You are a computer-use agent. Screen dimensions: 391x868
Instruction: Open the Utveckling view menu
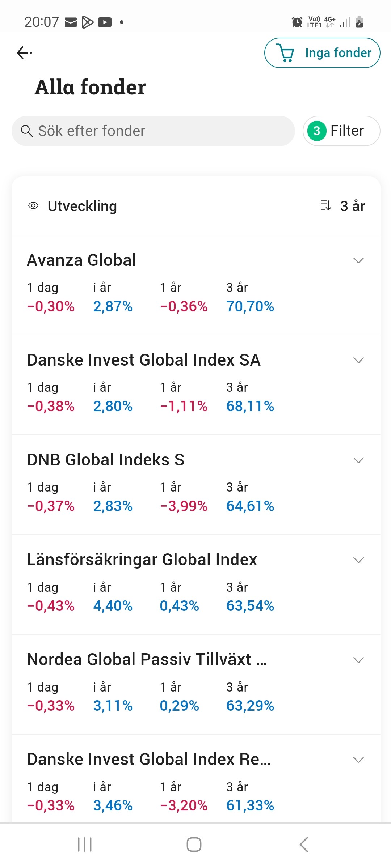(82, 206)
